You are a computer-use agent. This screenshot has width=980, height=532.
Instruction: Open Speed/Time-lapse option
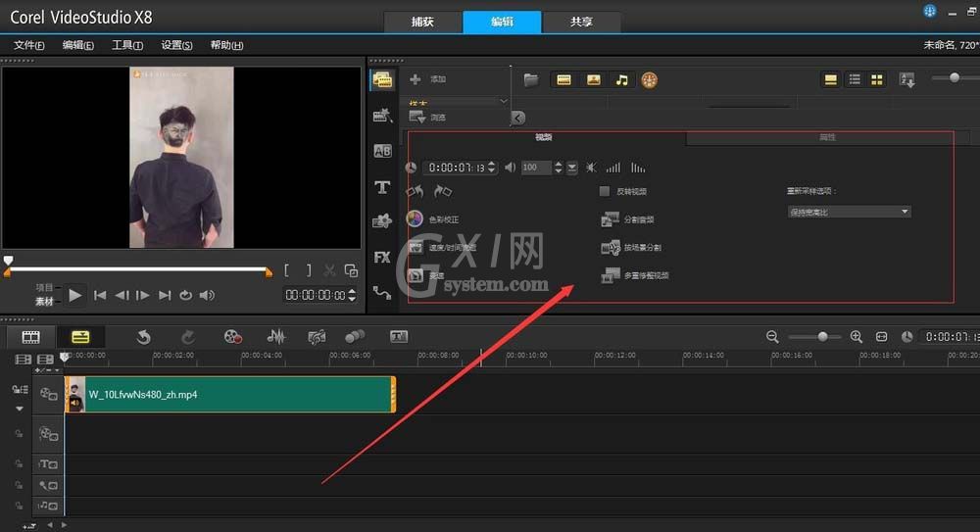441,248
